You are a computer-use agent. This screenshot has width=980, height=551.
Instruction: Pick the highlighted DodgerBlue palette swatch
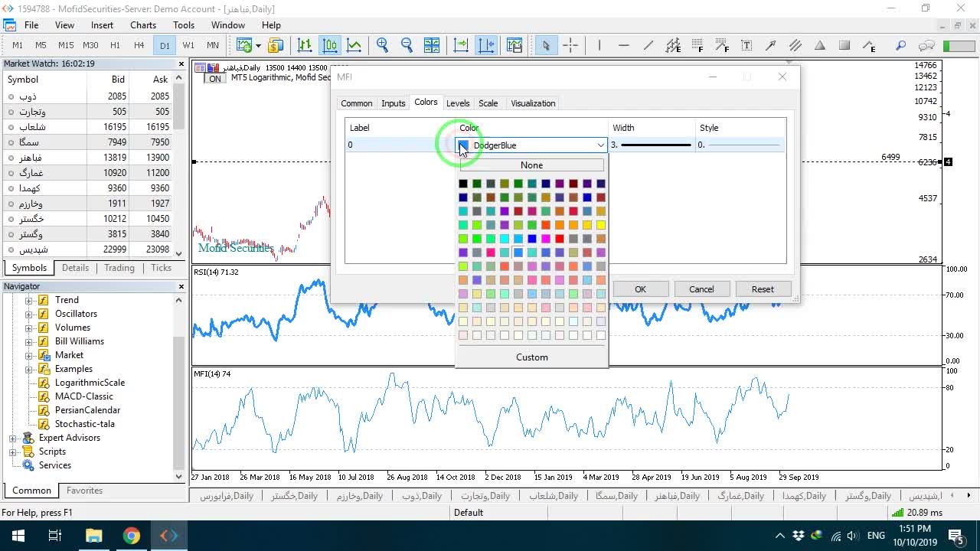[518, 253]
